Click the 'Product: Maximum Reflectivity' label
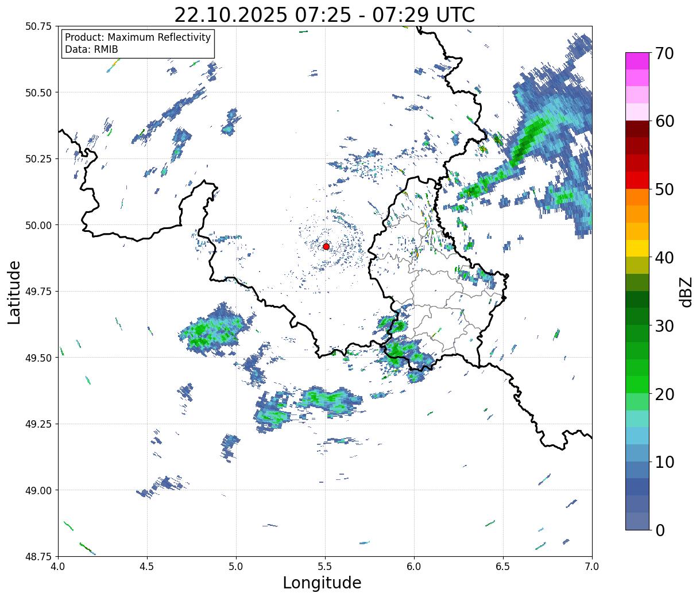 tap(138, 37)
